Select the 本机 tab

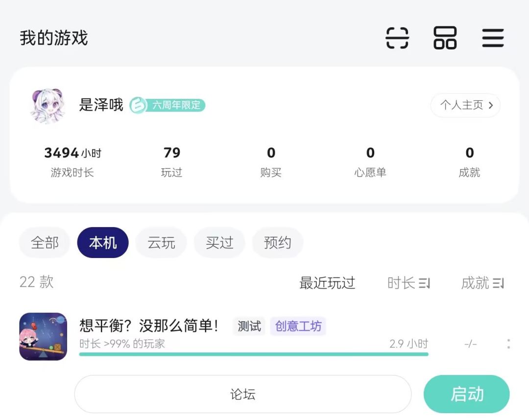(103, 242)
